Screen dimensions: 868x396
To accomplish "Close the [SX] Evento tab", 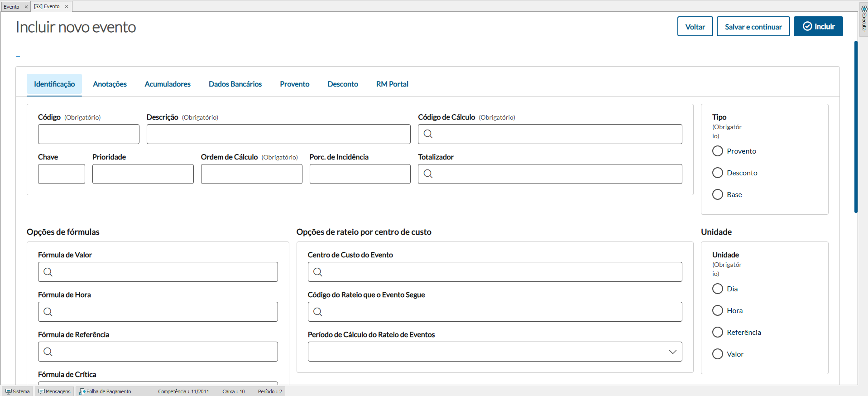I will pos(67,6).
